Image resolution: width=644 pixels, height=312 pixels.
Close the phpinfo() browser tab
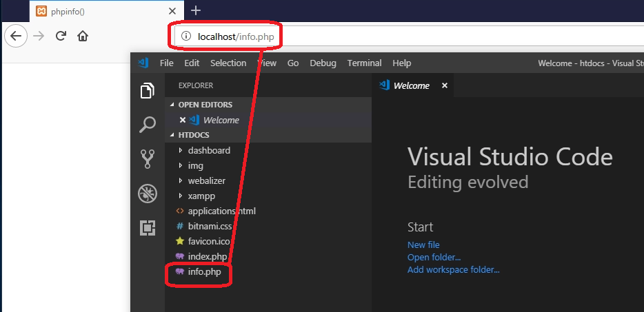tap(172, 11)
